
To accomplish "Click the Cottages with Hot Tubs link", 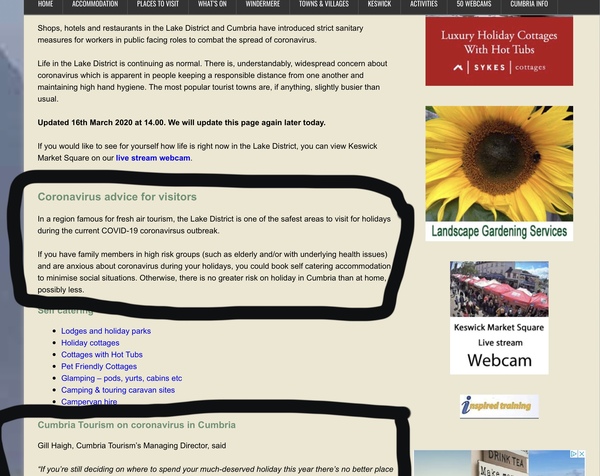I will point(102,355).
